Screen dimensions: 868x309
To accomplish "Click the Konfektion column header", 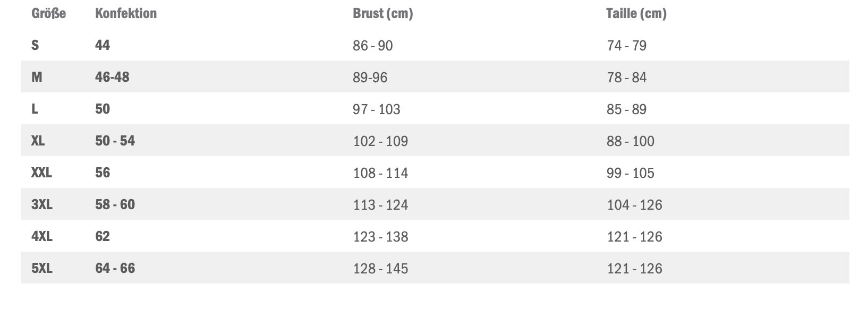I will coord(126,14).
